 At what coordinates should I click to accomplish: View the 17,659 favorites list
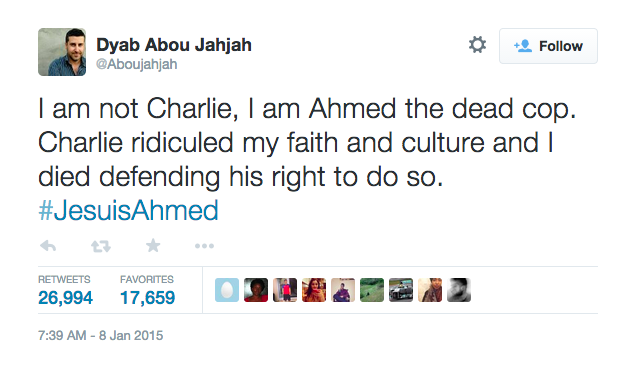coord(147,291)
